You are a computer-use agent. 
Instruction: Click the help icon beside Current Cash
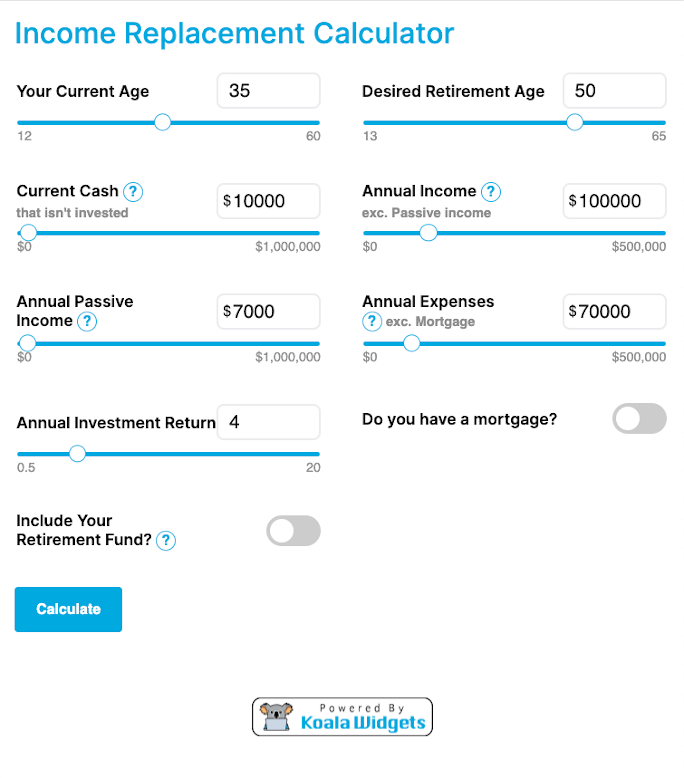click(133, 191)
